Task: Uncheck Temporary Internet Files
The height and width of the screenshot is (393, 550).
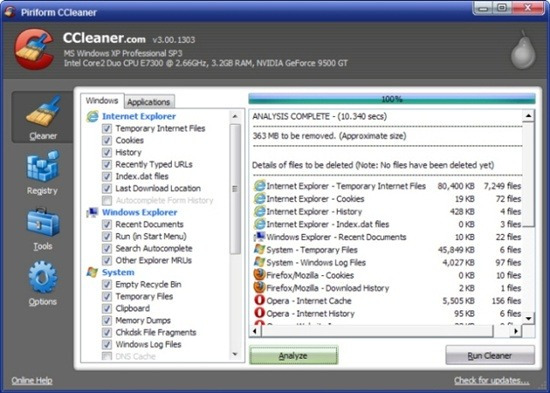Action: click(x=107, y=128)
